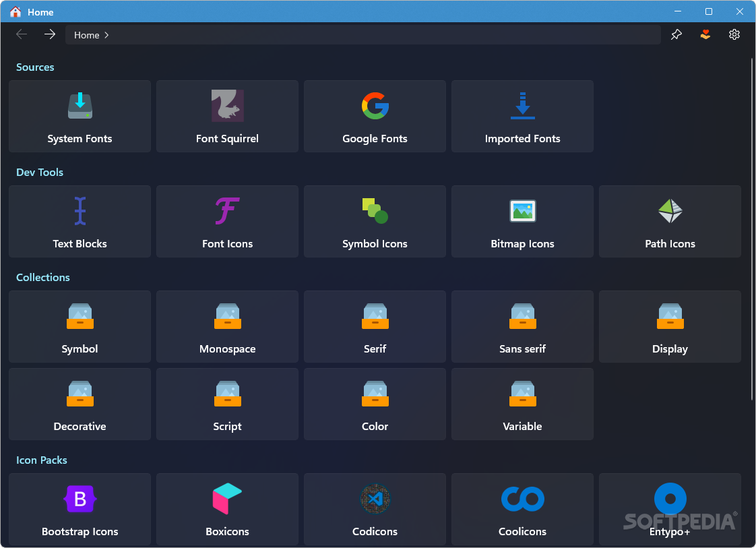Click the pin icon in the toolbar
756x548 pixels.
click(676, 35)
